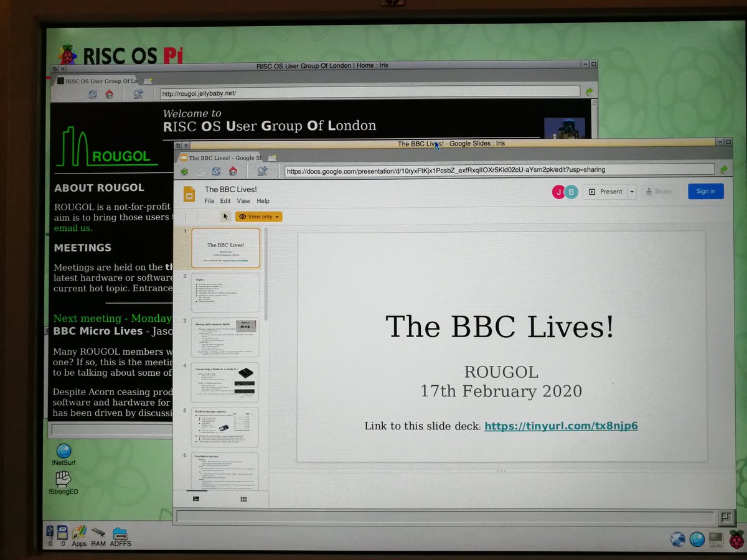Select slide 1 thumbnail The BBC Lives!

(x=225, y=248)
